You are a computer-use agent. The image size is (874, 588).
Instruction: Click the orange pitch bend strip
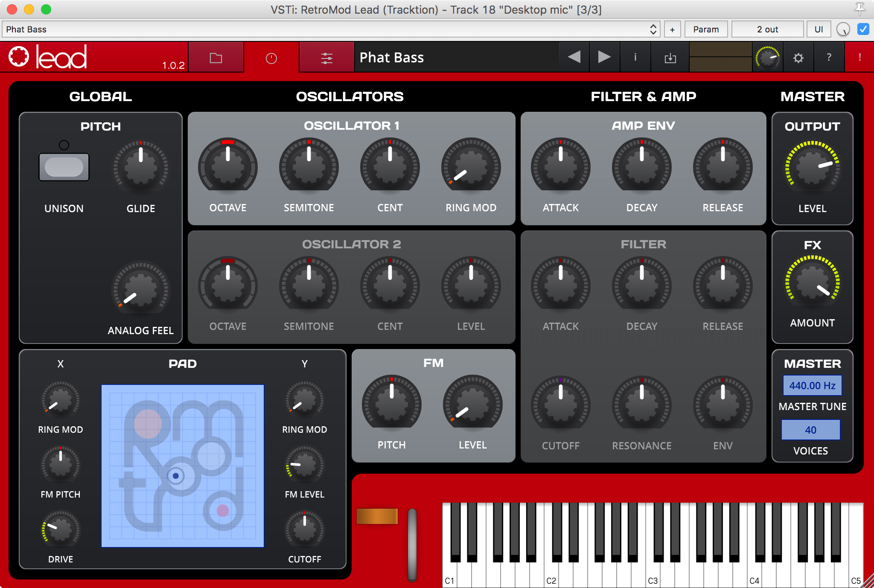coord(377,516)
